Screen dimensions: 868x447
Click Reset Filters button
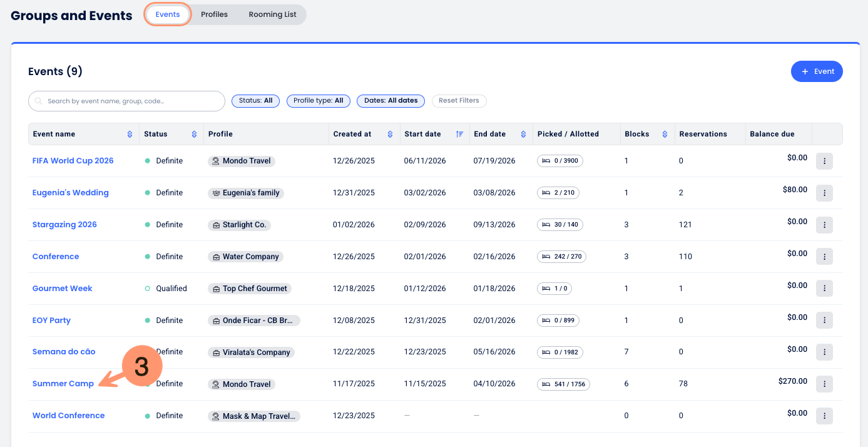(x=459, y=101)
